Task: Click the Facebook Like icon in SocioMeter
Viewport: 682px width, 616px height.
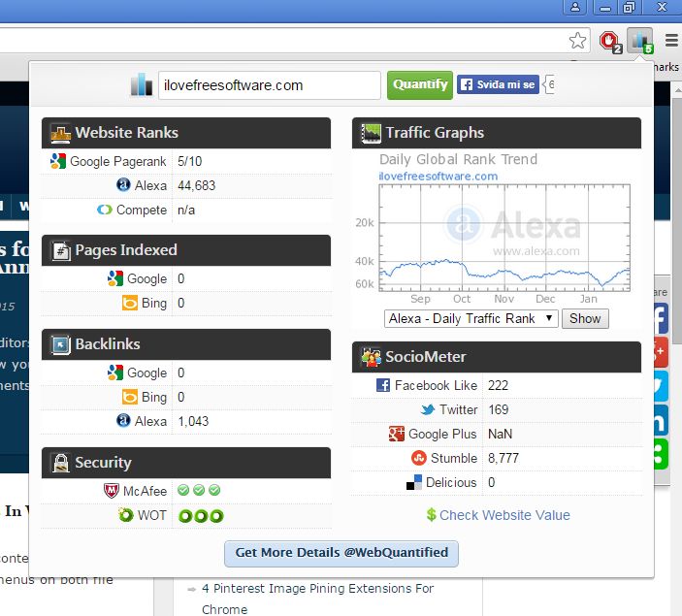Action: pos(383,385)
